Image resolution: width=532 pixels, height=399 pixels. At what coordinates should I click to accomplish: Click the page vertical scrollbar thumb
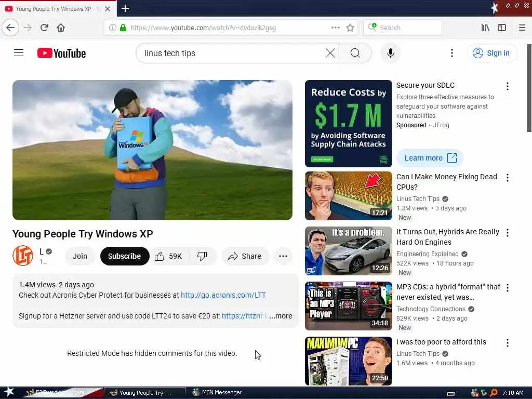coord(529,88)
